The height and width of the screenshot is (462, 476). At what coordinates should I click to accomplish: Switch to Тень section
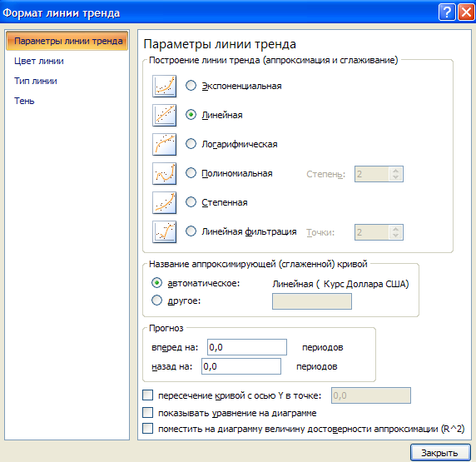point(24,101)
